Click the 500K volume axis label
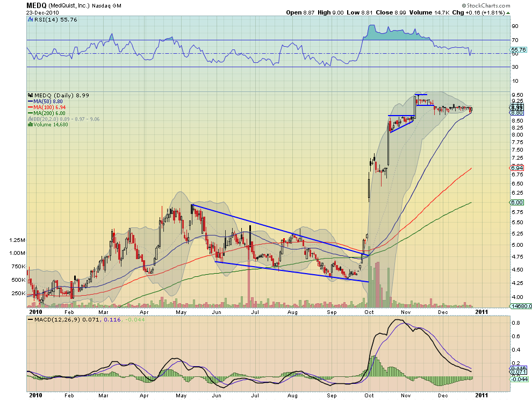 click(19, 280)
